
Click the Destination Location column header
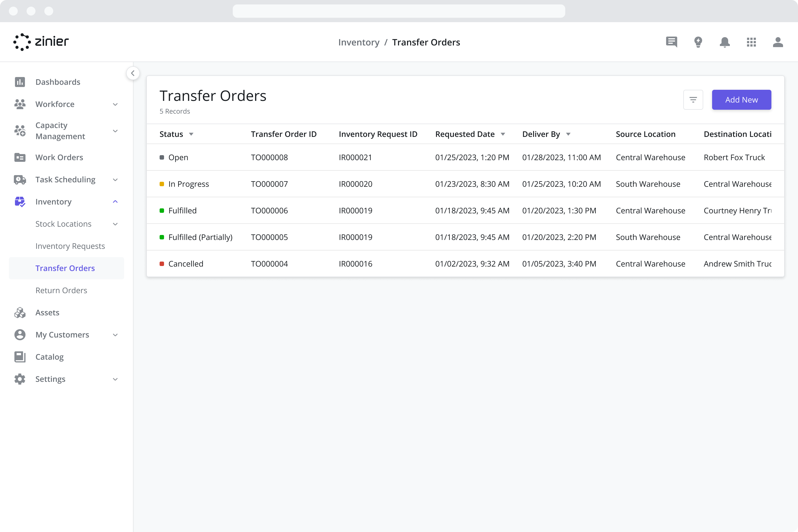[737, 134]
